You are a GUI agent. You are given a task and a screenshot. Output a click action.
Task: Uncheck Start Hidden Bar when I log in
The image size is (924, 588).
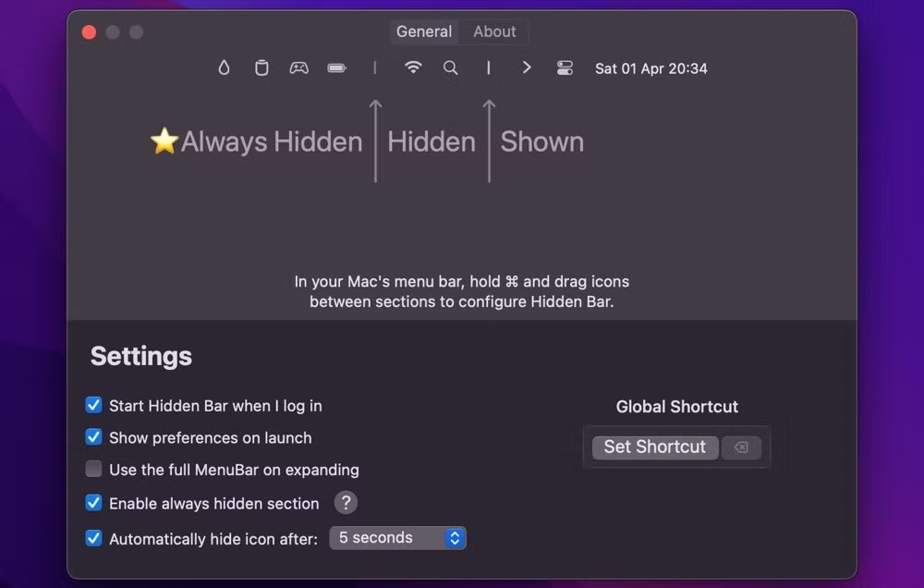point(93,405)
